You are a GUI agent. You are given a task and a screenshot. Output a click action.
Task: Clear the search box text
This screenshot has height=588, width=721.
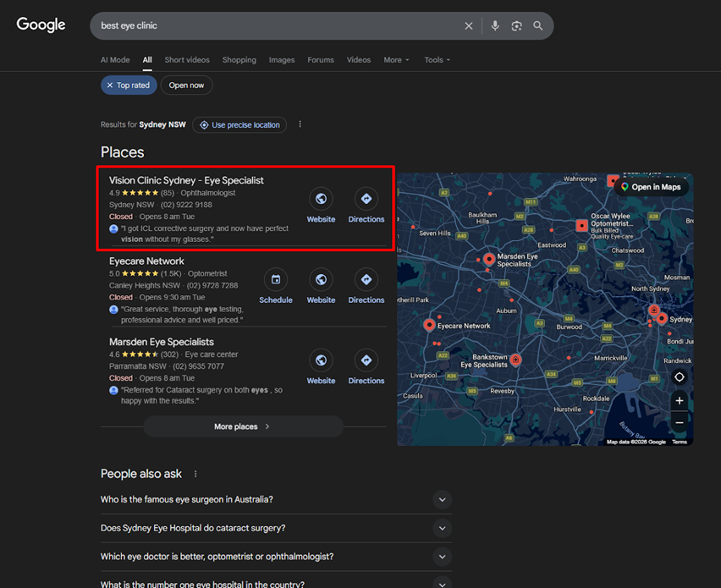point(469,26)
